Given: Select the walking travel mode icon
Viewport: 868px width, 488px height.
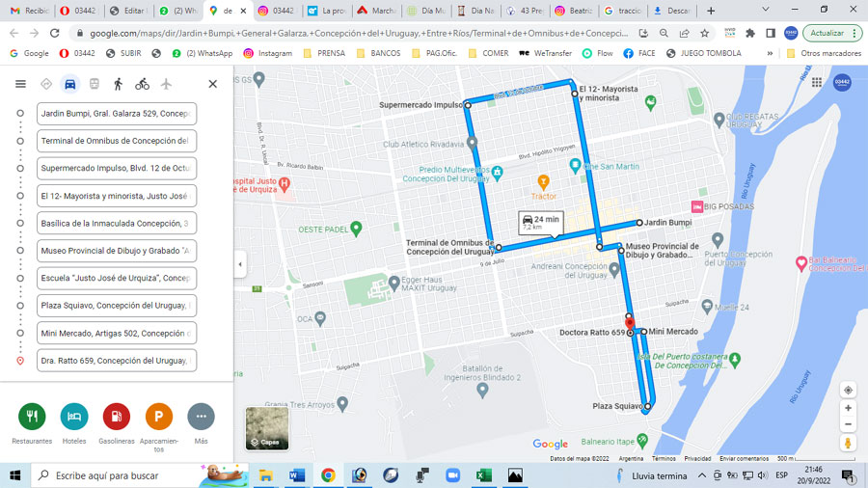Looking at the screenshot, I should pos(118,84).
